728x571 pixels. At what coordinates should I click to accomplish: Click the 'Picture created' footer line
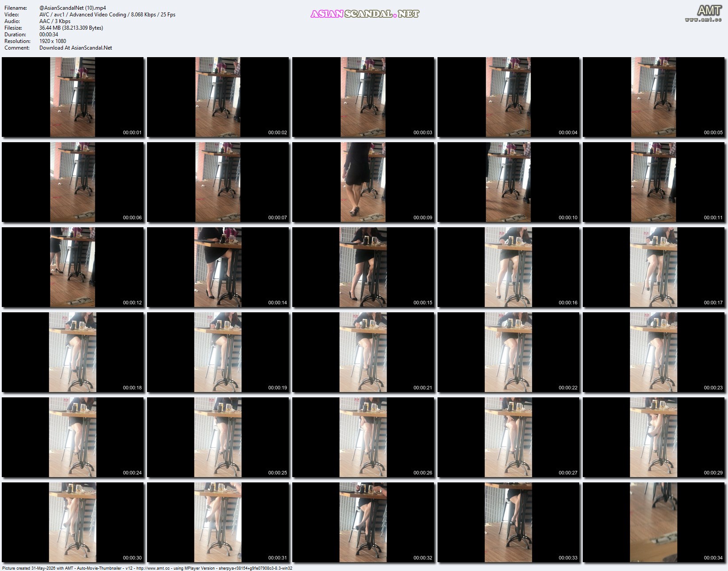(147, 568)
